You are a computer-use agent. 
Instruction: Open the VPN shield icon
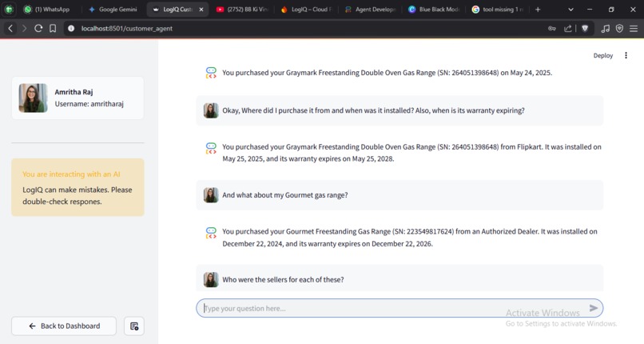619,28
